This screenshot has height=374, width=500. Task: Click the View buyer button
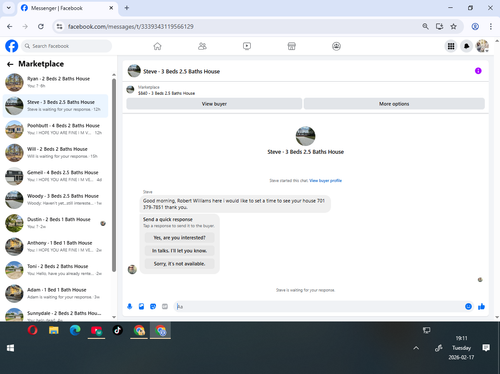coord(214,104)
